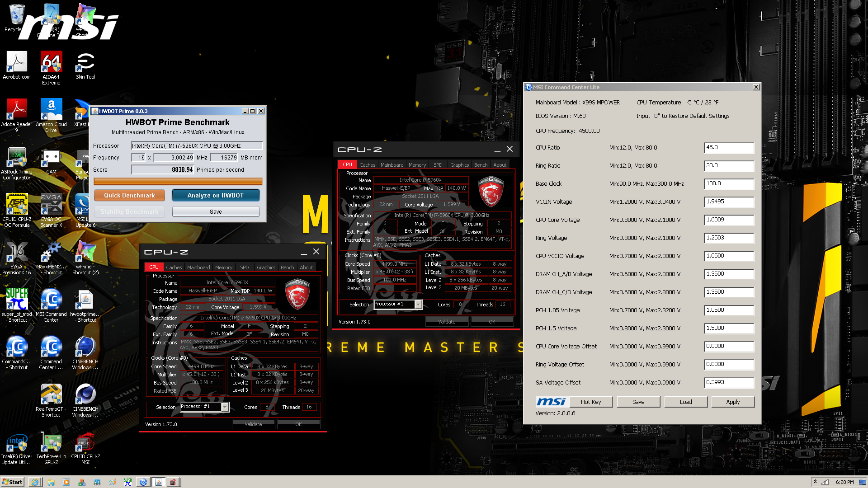Screen dimensions: 868x488
Task: Launch Adobe Reader 9 from desktop
Action: point(17,115)
